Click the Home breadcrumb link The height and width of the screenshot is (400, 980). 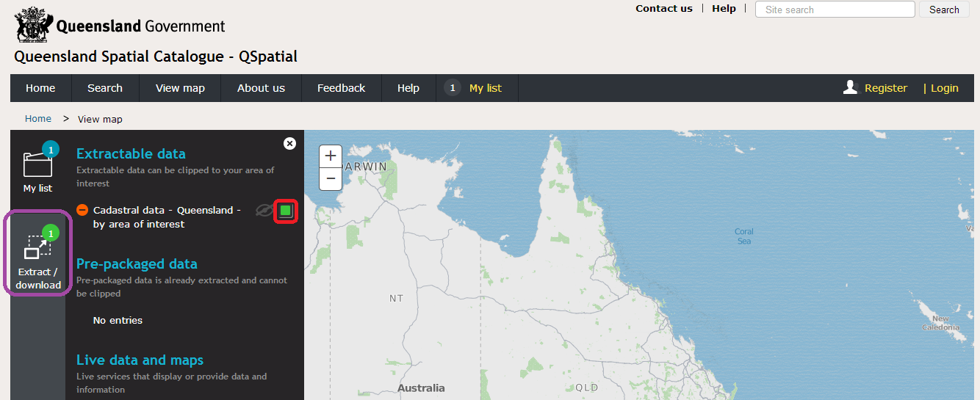click(x=38, y=118)
